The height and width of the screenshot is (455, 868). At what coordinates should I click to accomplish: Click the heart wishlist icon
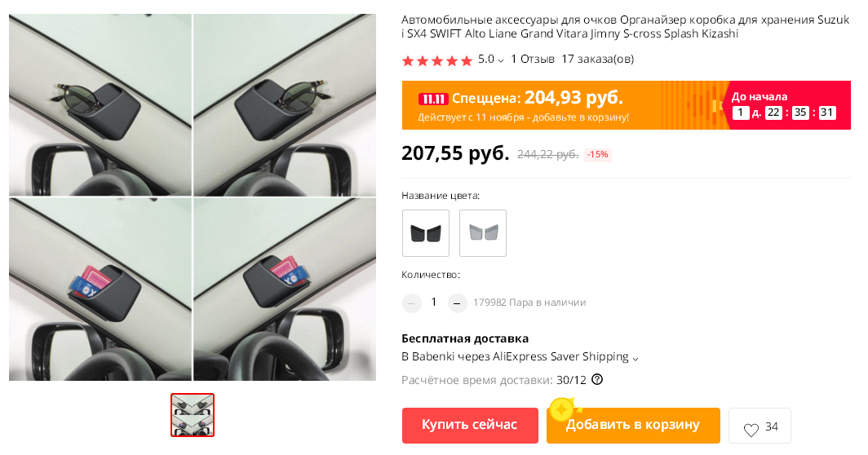pyautogui.click(x=751, y=430)
